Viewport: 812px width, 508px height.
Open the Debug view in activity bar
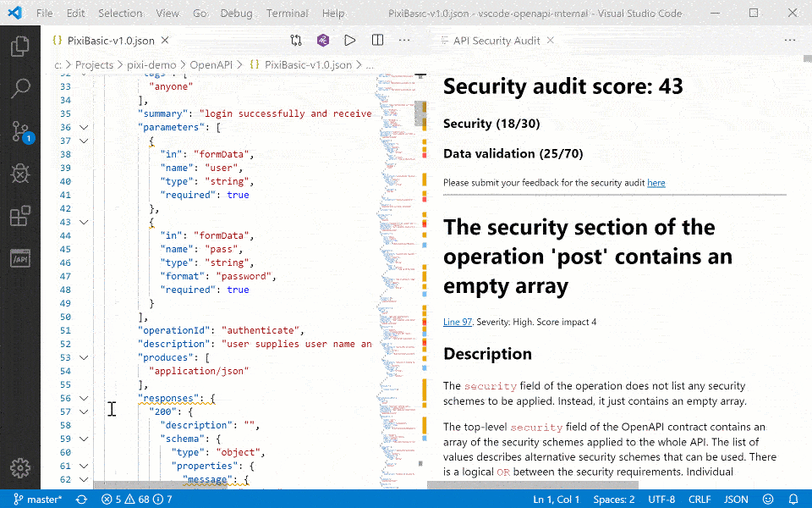pos(20,174)
